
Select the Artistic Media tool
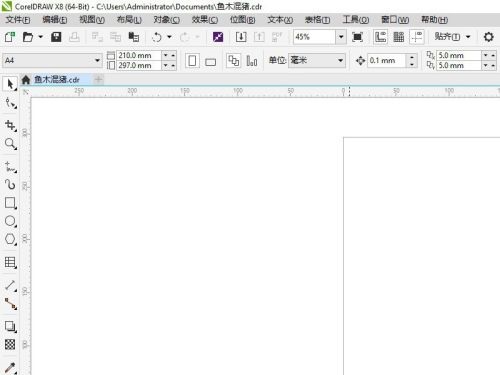[x=10, y=184]
